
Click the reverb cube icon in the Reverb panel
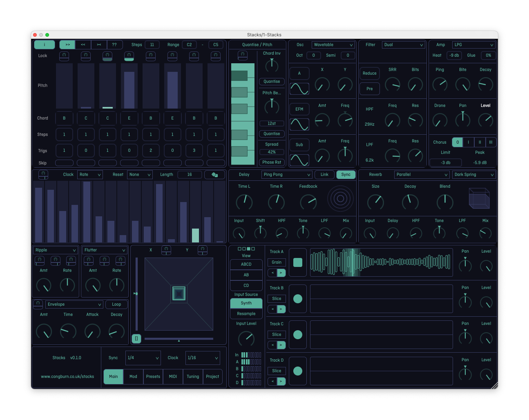[480, 199]
